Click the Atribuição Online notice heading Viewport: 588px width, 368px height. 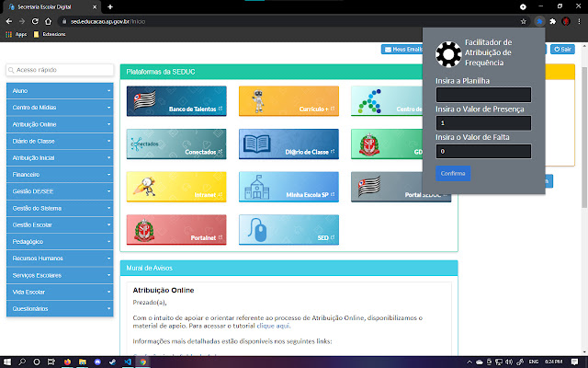(164, 291)
